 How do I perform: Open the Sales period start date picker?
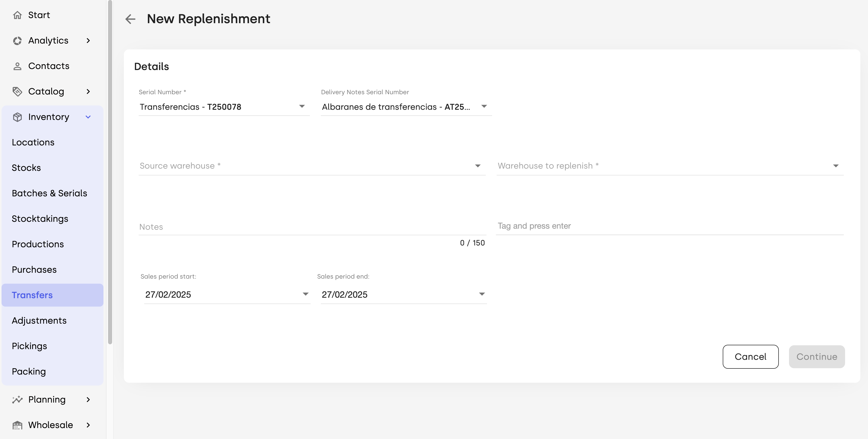[227, 295]
